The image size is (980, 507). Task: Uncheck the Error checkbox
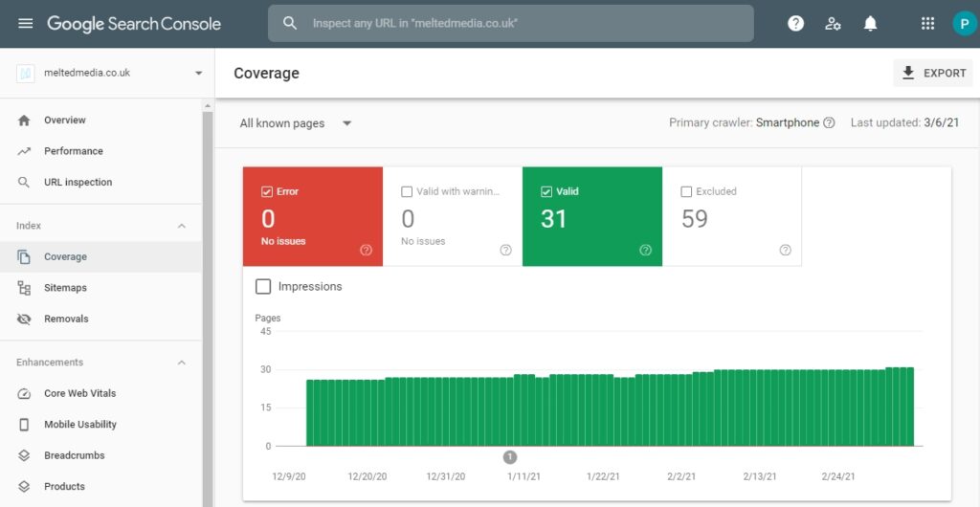267,191
